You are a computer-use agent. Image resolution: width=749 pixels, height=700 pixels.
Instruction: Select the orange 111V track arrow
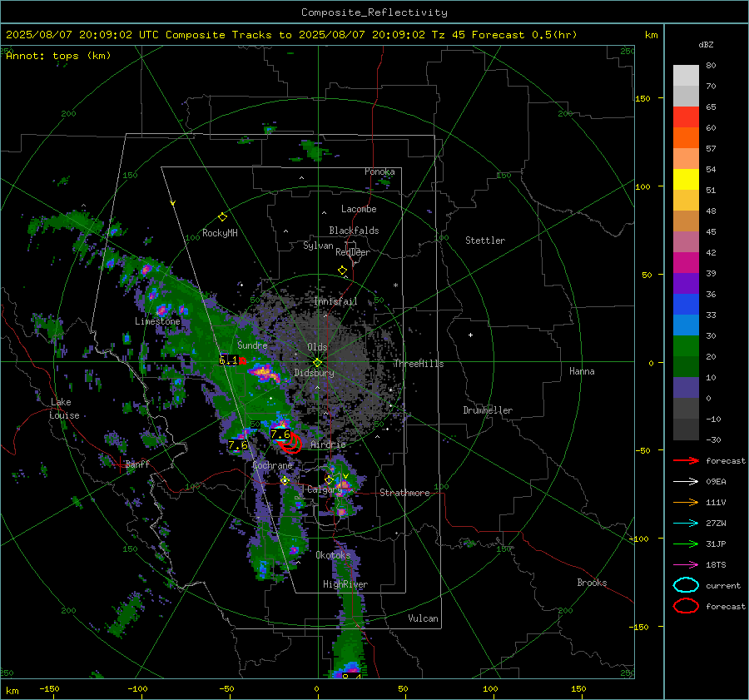click(x=686, y=502)
